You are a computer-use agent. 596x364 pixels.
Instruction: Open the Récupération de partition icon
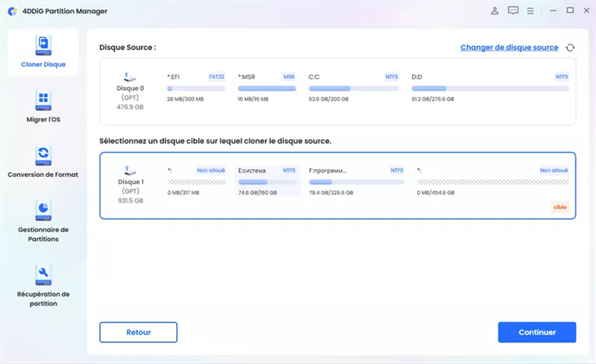tap(43, 275)
